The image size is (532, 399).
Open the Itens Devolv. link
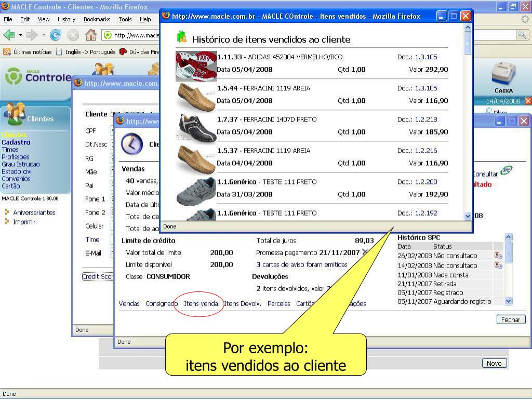pos(243,303)
